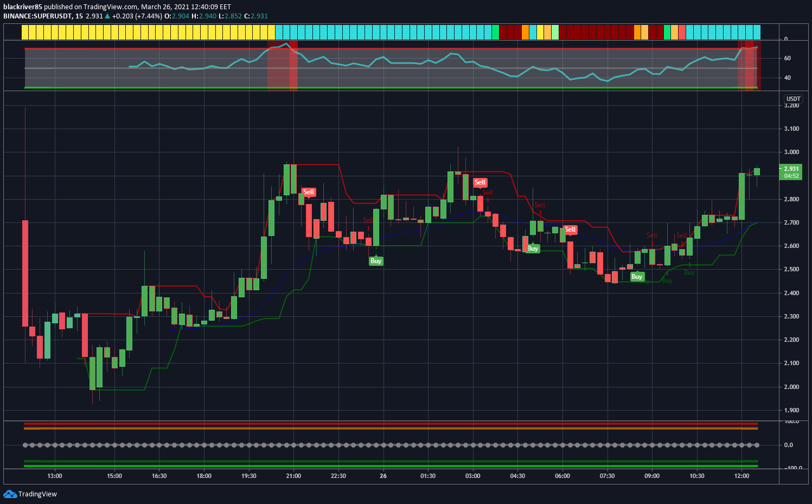Click the date label 26 on time axis

[383, 476]
